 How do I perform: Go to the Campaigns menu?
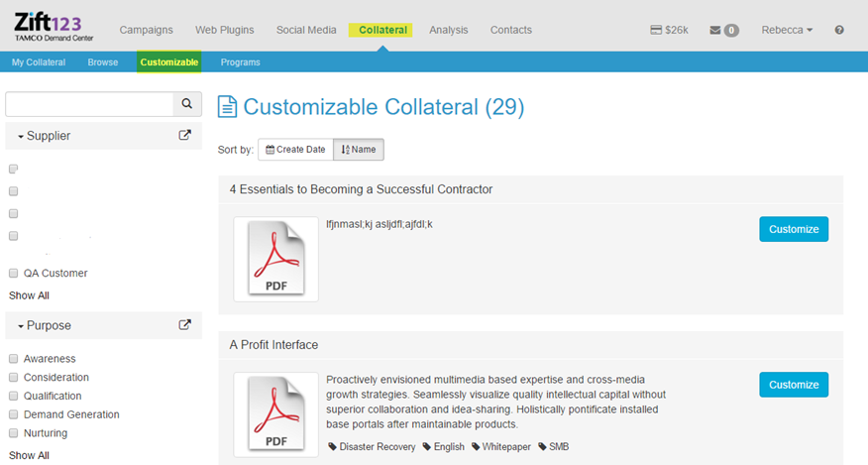coord(146,30)
